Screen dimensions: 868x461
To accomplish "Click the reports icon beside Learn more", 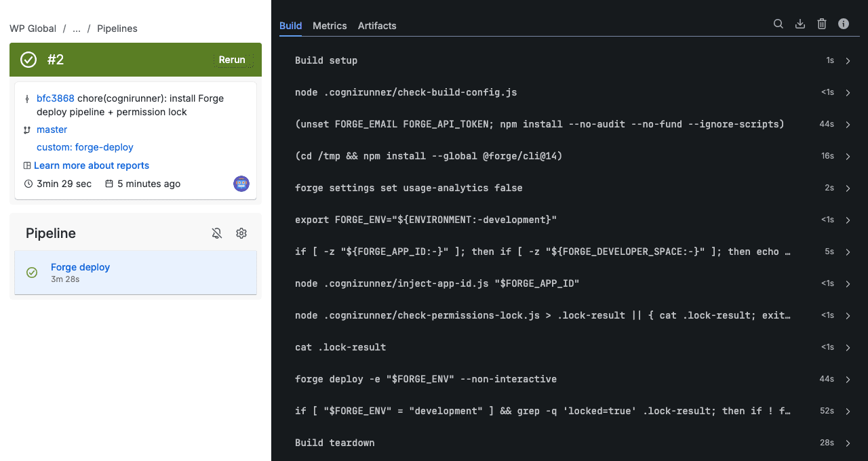I will (x=27, y=165).
